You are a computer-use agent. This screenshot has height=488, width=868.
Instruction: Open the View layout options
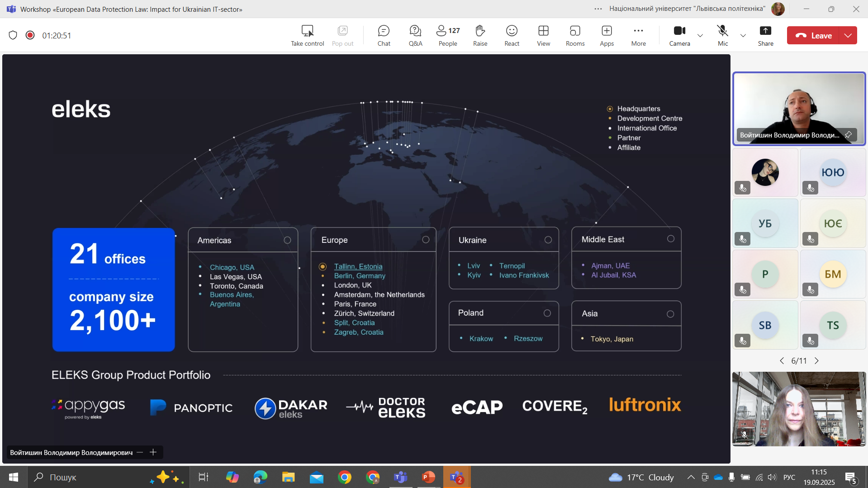coord(543,35)
